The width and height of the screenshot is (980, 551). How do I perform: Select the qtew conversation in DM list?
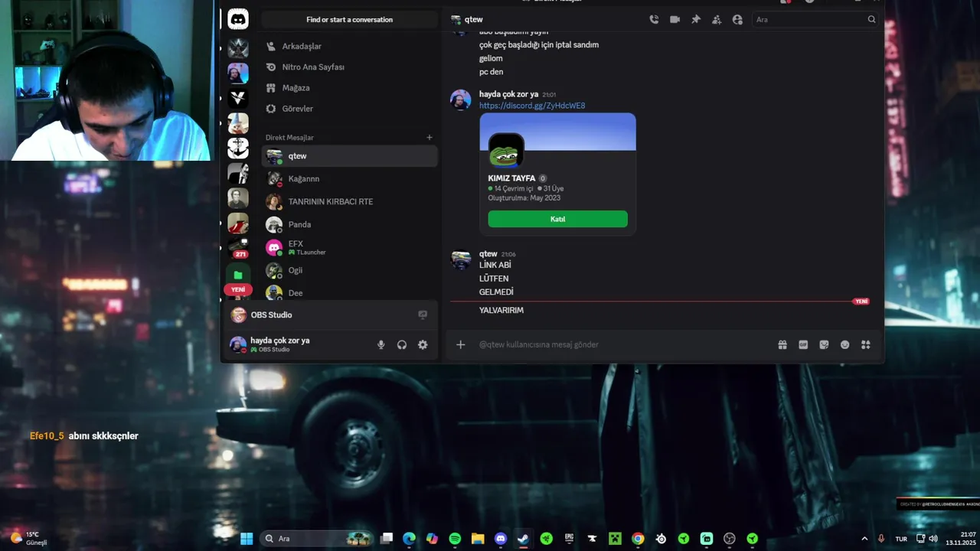click(350, 156)
